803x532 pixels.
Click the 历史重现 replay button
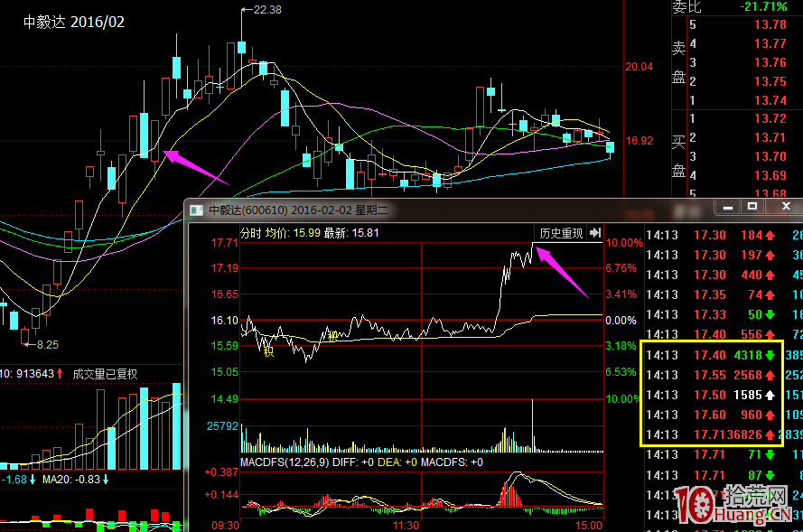[560, 233]
